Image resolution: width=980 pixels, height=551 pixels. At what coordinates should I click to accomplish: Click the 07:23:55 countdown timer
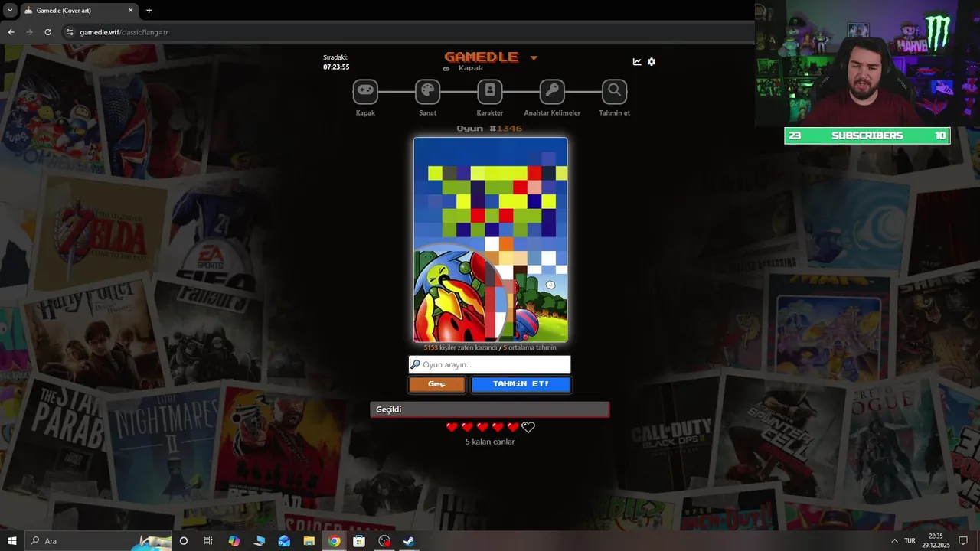coord(336,67)
